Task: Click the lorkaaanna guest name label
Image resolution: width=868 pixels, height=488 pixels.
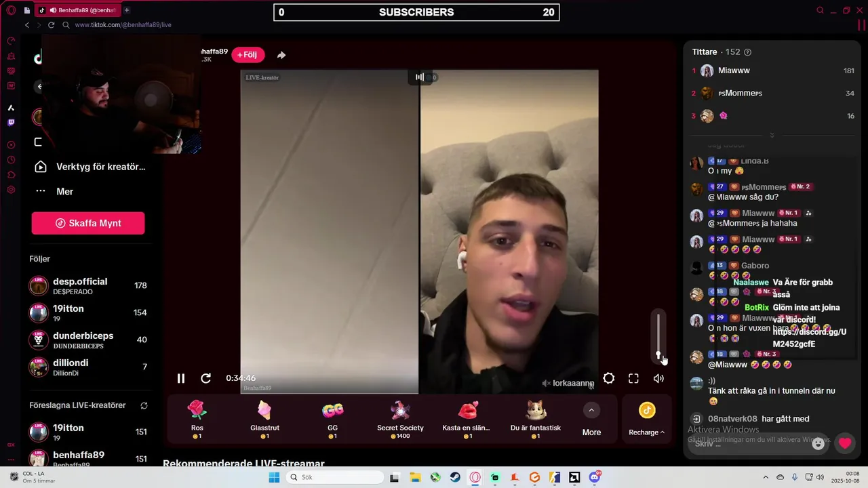Action: (x=573, y=384)
